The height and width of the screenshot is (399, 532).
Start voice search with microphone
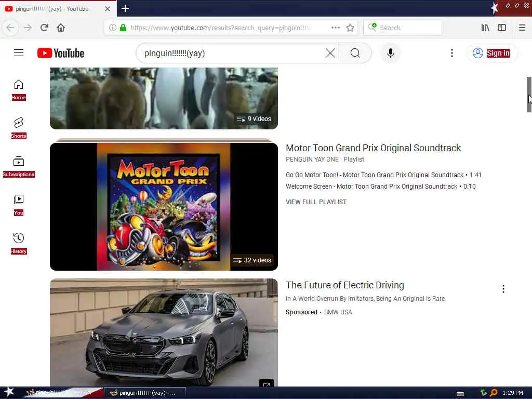pyautogui.click(x=391, y=53)
